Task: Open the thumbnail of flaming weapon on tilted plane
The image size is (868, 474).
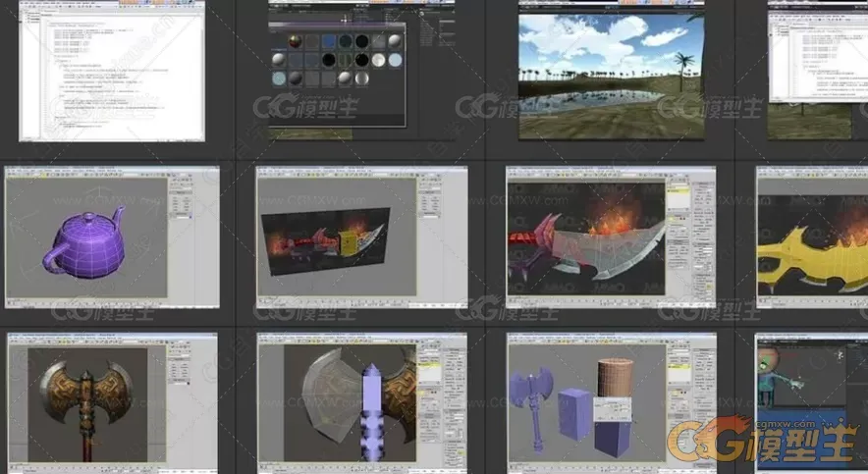Action: [x=361, y=237]
